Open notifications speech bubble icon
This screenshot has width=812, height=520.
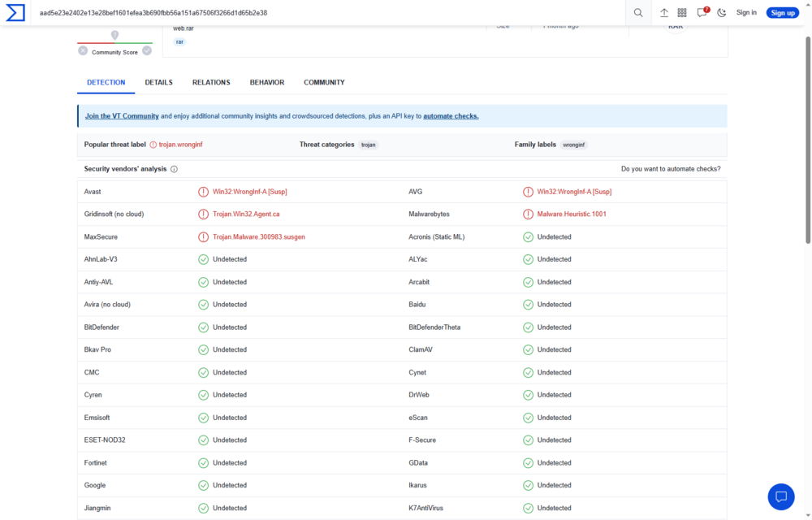pyautogui.click(x=702, y=12)
